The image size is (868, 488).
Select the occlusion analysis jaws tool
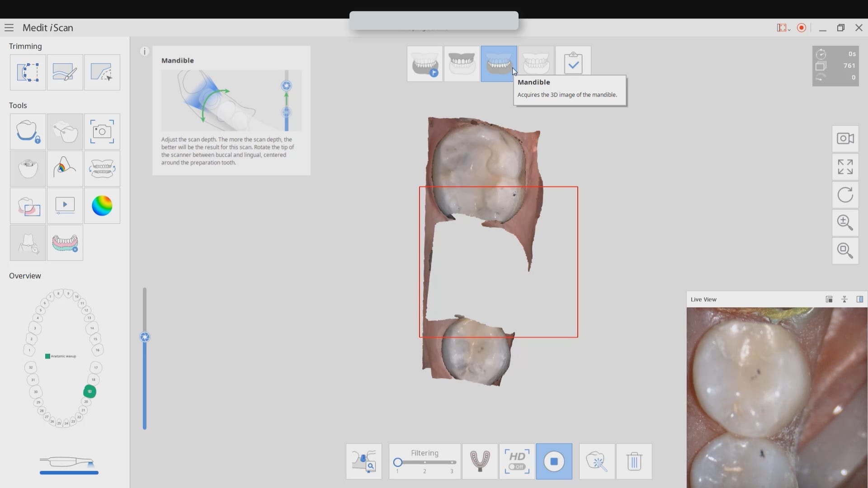click(102, 169)
